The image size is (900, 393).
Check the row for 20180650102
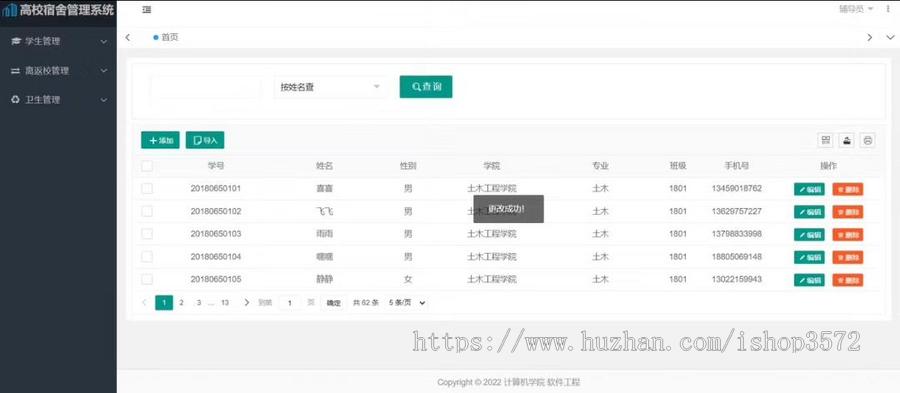[147, 211]
